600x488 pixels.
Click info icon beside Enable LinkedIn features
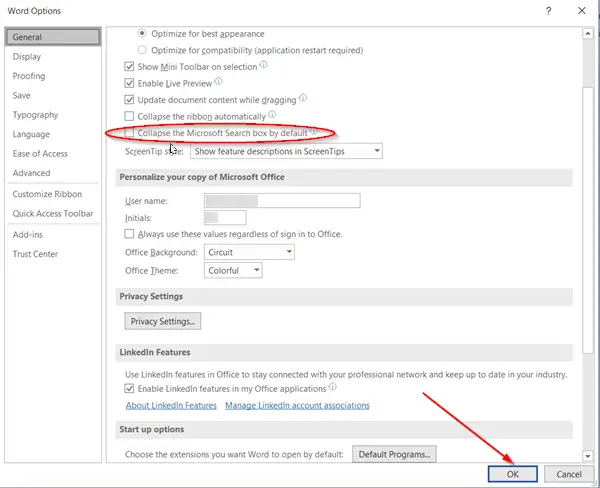pyautogui.click(x=333, y=387)
